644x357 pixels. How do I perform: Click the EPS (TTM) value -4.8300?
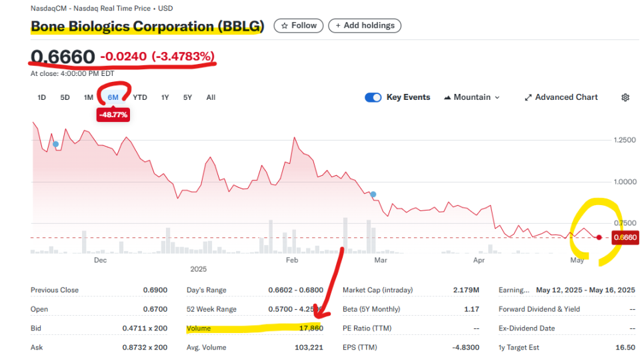click(466, 348)
